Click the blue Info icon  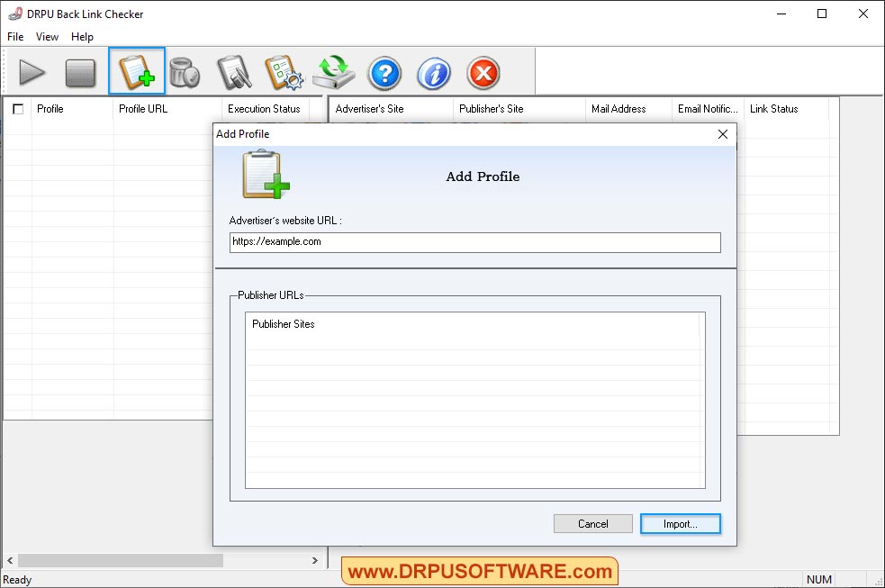pyautogui.click(x=433, y=73)
